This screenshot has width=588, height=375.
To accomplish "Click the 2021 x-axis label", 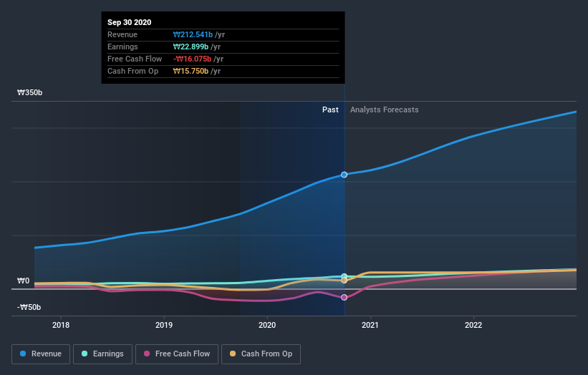I will pyautogui.click(x=370, y=325).
